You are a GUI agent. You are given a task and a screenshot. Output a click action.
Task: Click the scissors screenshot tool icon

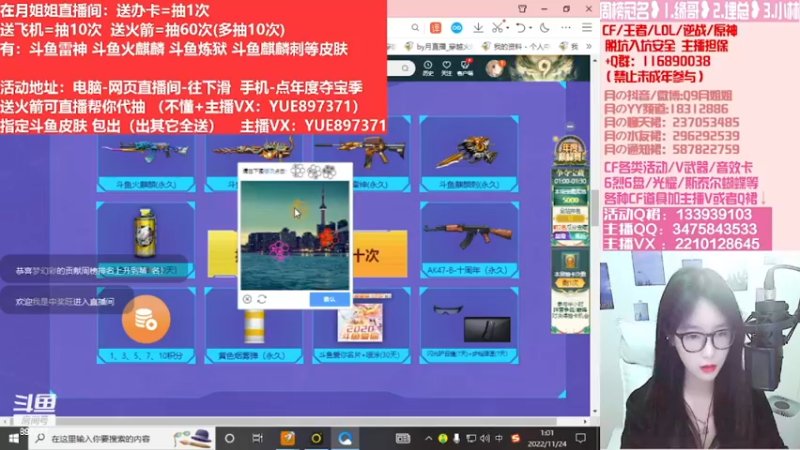497,28
